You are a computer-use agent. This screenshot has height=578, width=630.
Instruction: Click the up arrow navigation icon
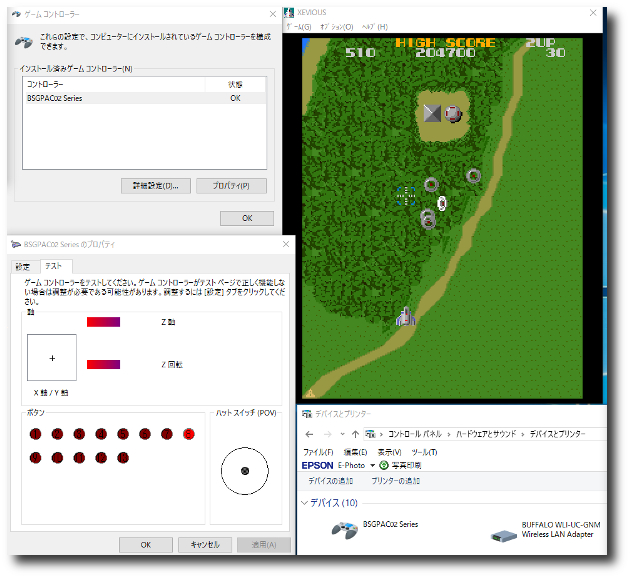point(355,434)
